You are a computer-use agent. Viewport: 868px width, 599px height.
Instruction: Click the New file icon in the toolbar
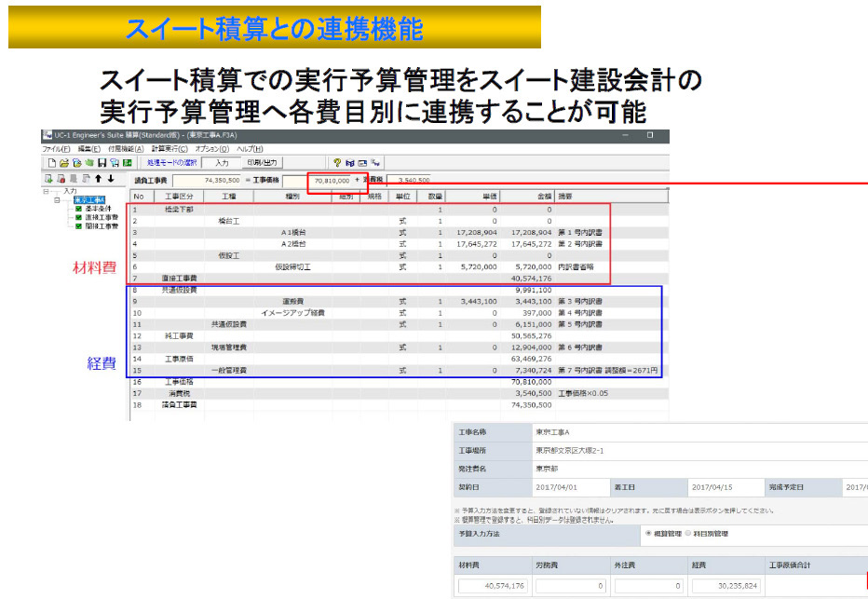(51, 163)
